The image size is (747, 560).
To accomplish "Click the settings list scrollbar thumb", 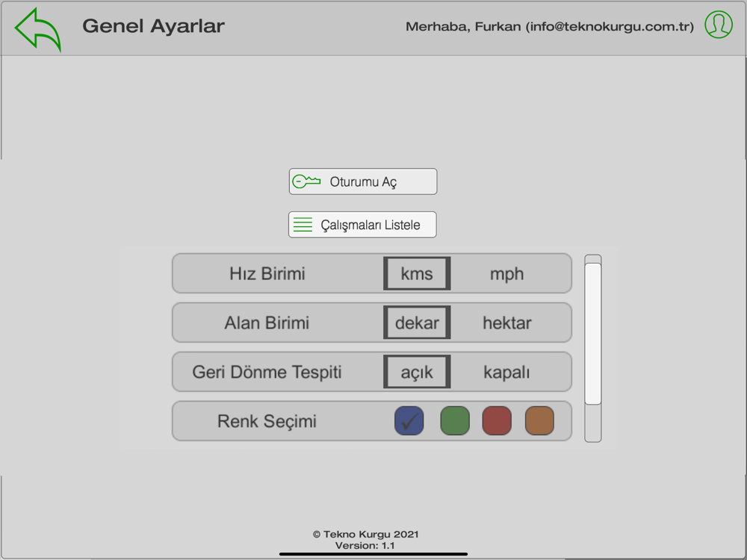I will click(x=593, y=333).
